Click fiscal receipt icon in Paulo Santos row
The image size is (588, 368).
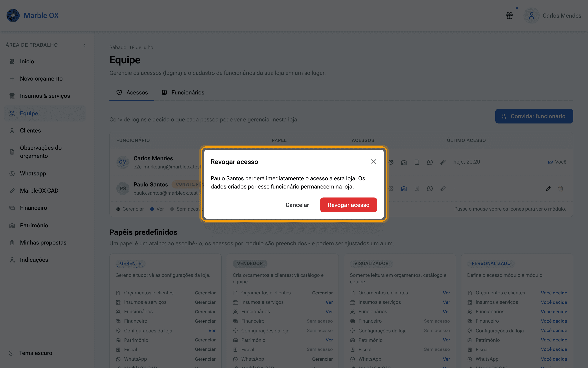(417, 189)
